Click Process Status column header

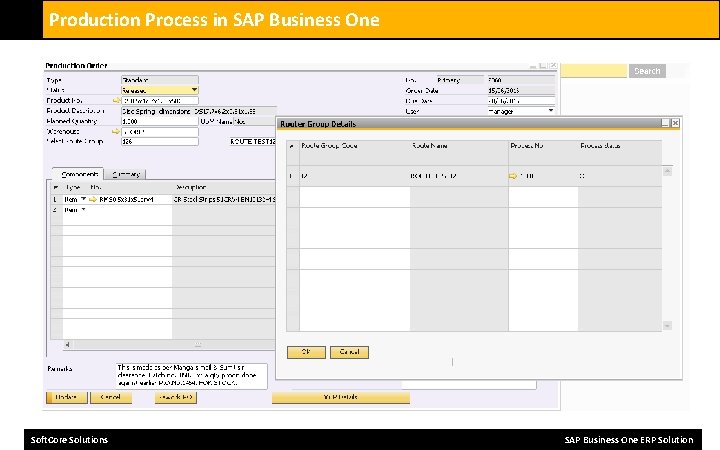pos(619,153)
